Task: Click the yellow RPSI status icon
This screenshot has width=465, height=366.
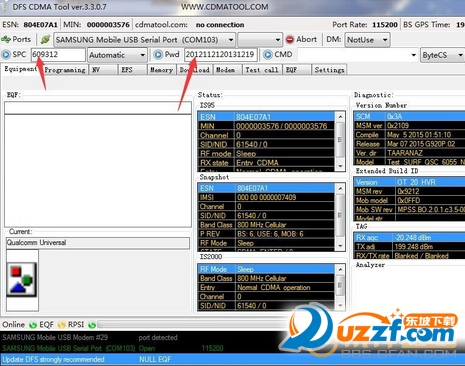Action: (x=62, y=325)
